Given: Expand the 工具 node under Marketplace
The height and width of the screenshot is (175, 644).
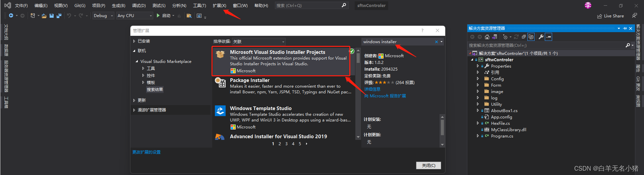Looking at the screenshot, I should (x=143, y=68).
